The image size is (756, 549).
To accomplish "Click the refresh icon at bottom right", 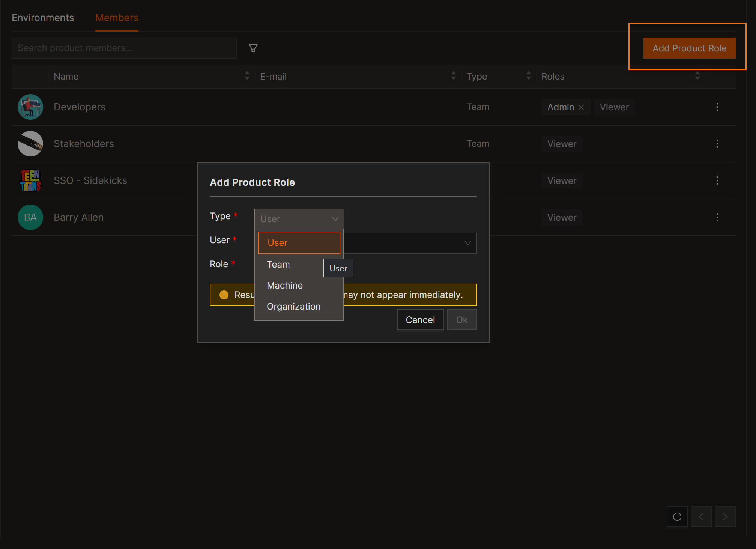I will (677, 517).
